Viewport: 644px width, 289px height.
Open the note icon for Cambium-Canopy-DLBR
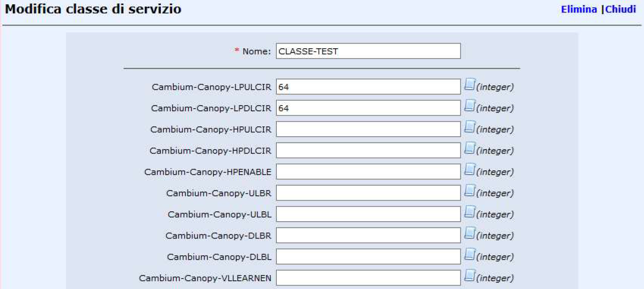pyautogui.click(x=469, y=234)
